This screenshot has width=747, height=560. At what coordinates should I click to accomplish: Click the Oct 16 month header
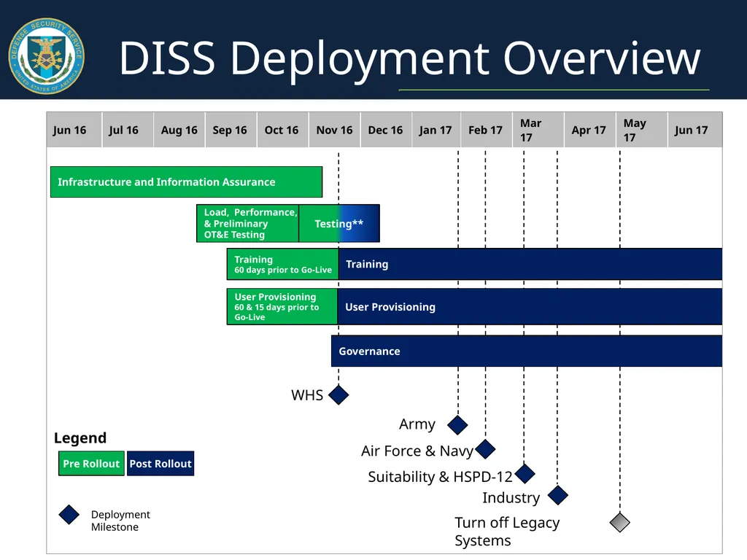pos(283,130)
